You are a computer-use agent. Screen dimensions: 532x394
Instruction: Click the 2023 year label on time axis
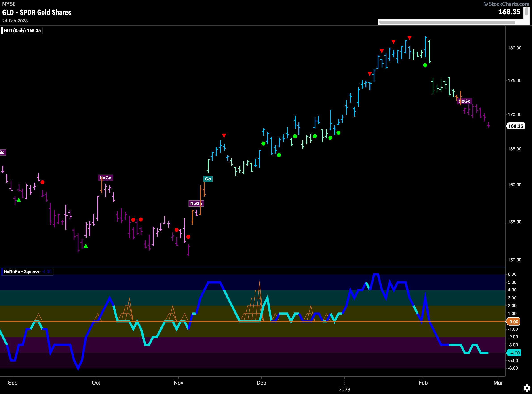click(x=344, y=390)
